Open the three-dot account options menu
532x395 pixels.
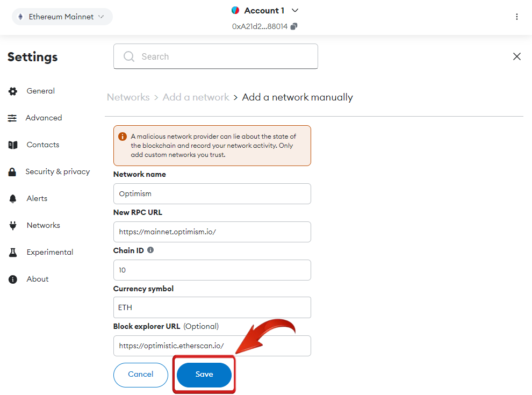point(517,17)
